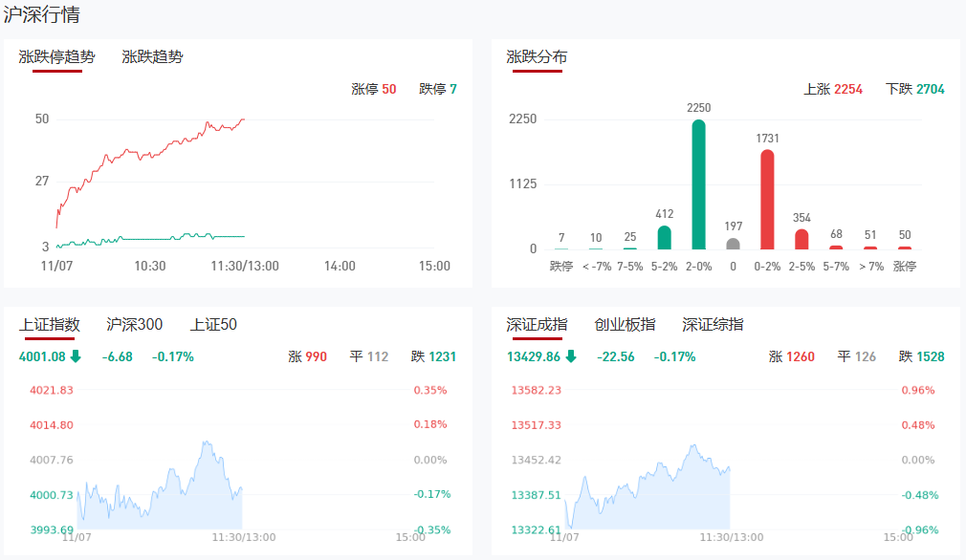Click the red 0-2% bar showing 1731

coord(767,200)
